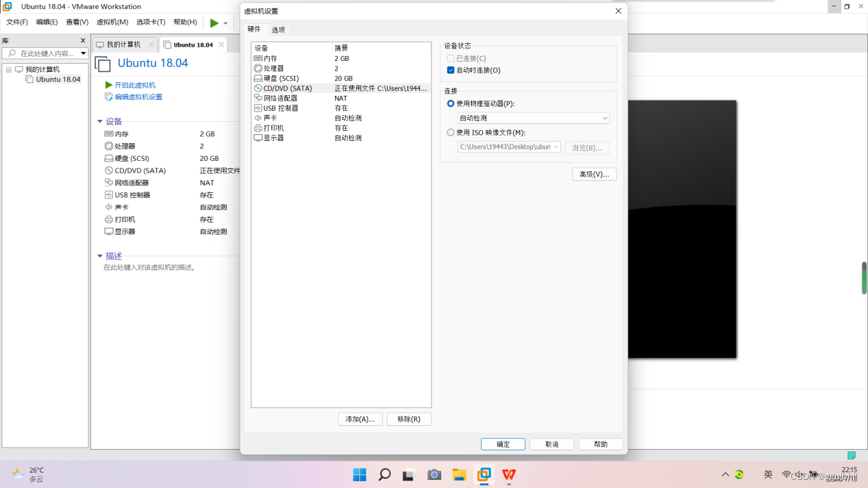Select CD/DVD (SATA) icon in dialog list
868x488 pixels.
coord(258,88)
